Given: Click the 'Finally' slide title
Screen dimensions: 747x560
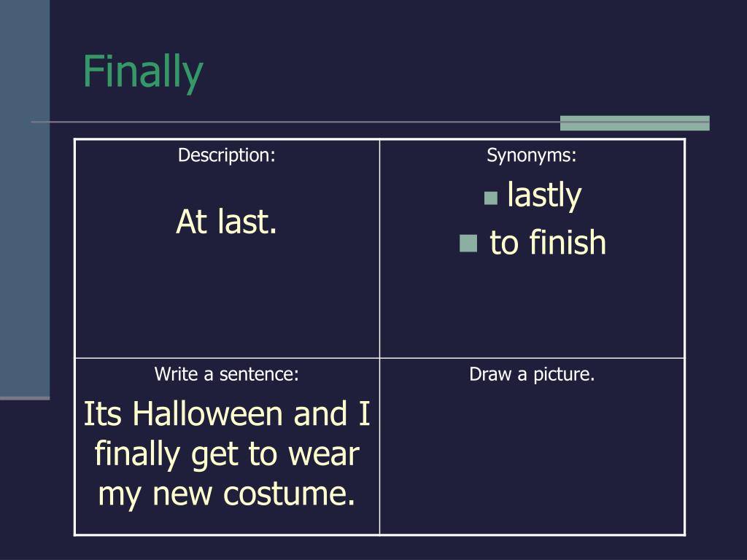Looking at the screenshot, I should click(x=143, y=71).
